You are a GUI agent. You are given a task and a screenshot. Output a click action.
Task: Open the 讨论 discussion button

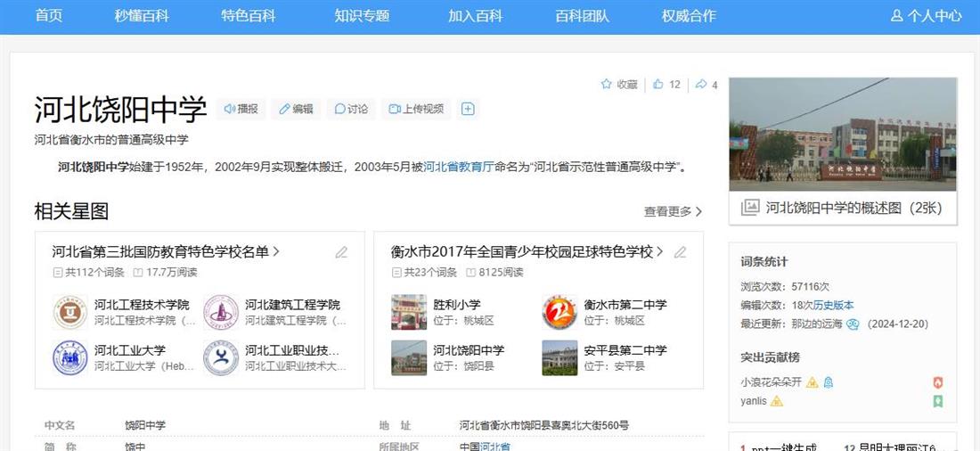point(351,109)
